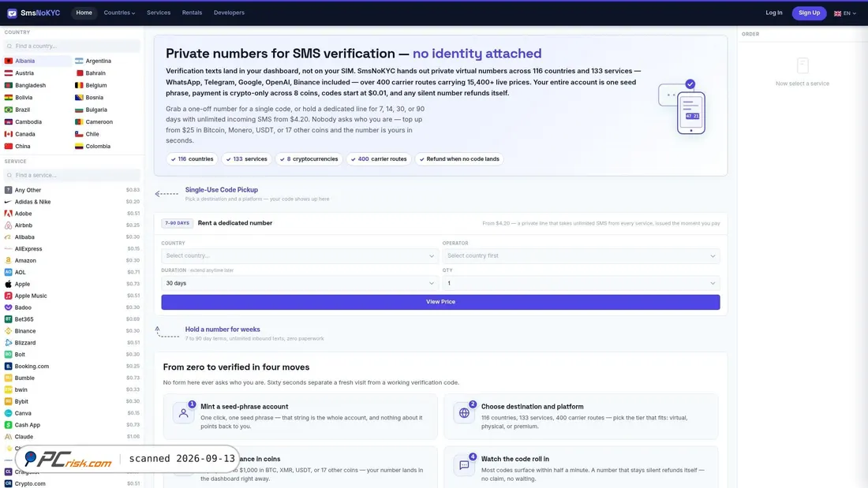Open the Developers menu item

click(x=229, y=13)
